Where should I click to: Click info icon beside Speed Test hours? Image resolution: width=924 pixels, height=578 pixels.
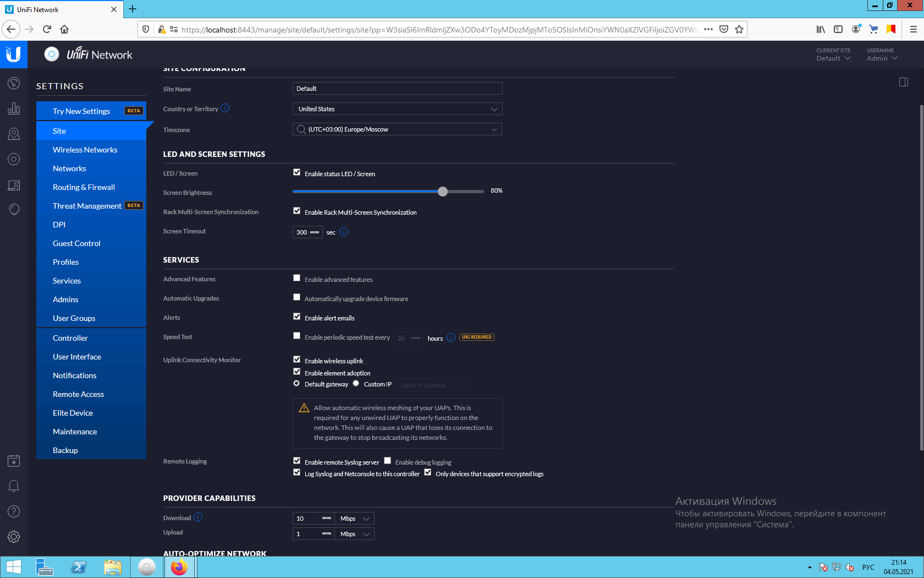pos(451,337)
